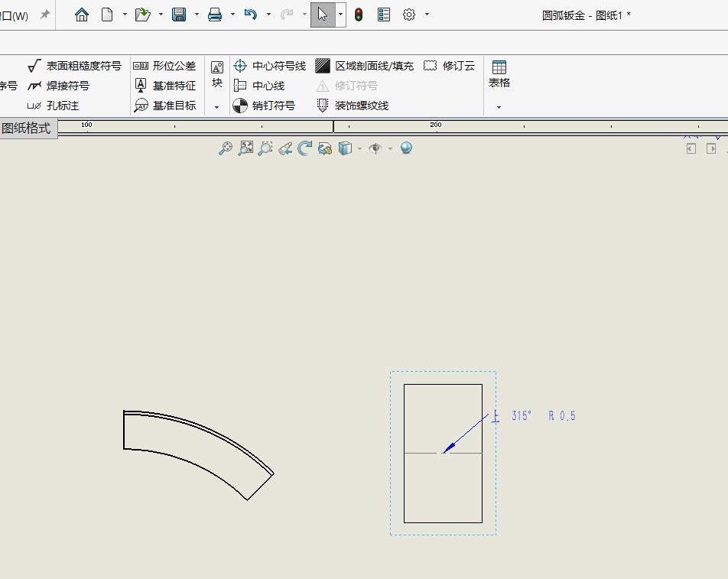This screenshot has height=579, width=728.
Task: Insert a Center Mark (中心符号线)
Action: coord(269,66)
